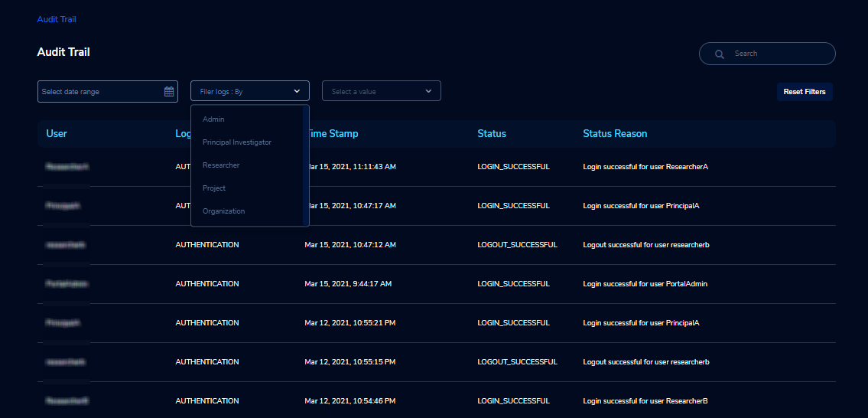
Task: Open the calendar icon date picker
Action: (x=169, y=91)
